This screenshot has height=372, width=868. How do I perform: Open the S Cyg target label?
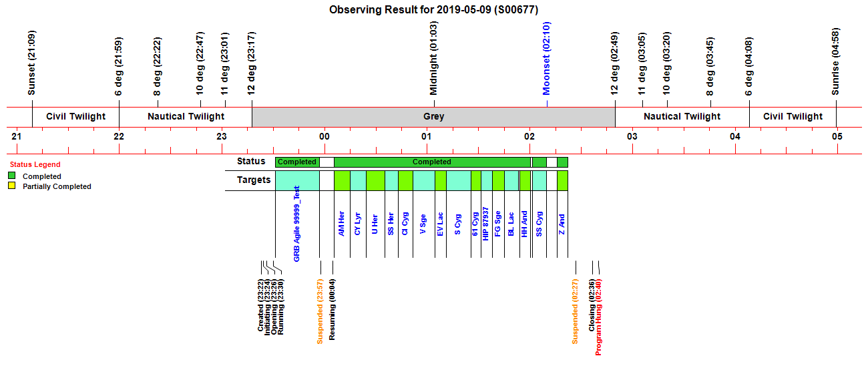(458, 224)
